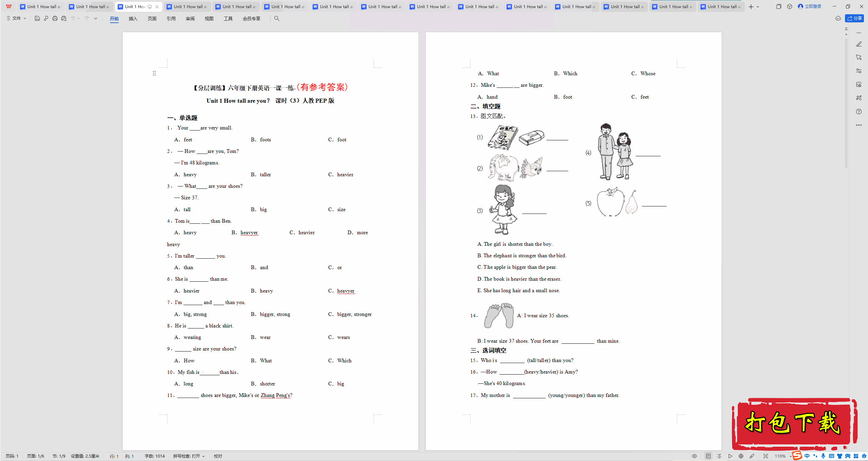
Task: Expand the 工具 menu dropdown
Action: tap(228, 18)
